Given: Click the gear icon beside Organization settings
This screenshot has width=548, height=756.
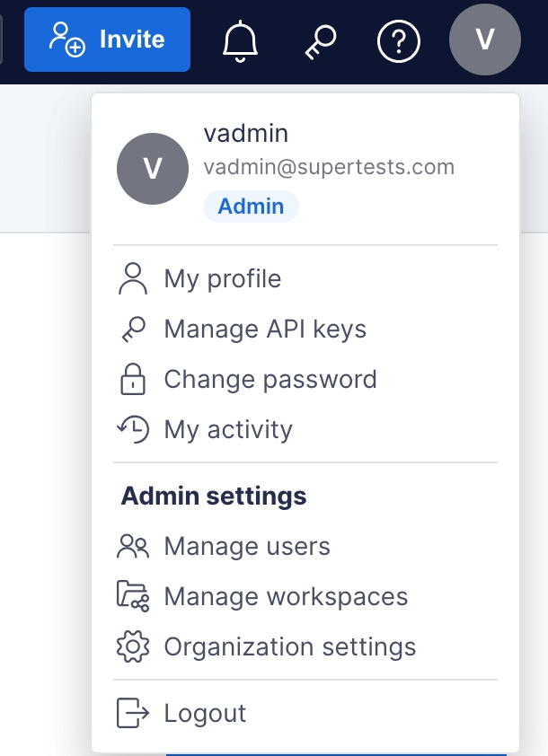Looking at the screenshot, I should pyautogui.click(x=133, y=647).
